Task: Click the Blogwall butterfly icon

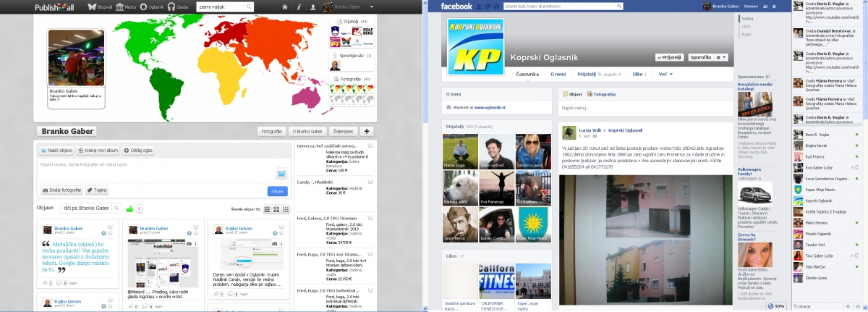Action: 92,7
